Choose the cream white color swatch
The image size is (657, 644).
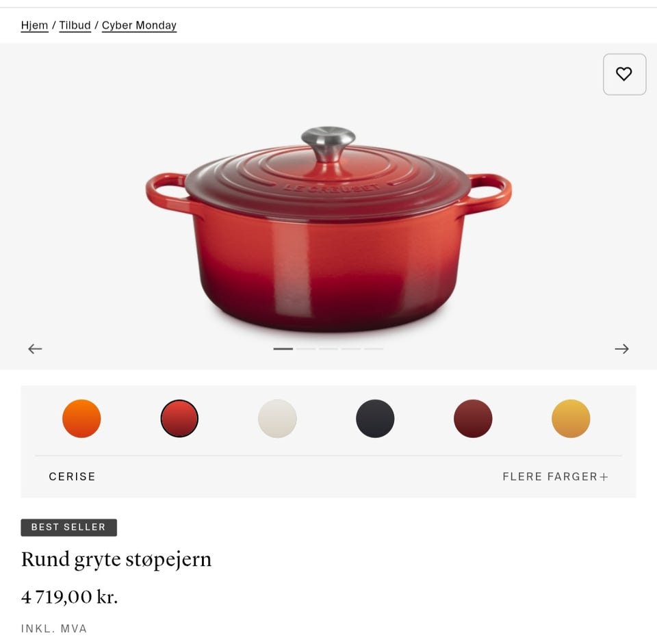point(277,419)
